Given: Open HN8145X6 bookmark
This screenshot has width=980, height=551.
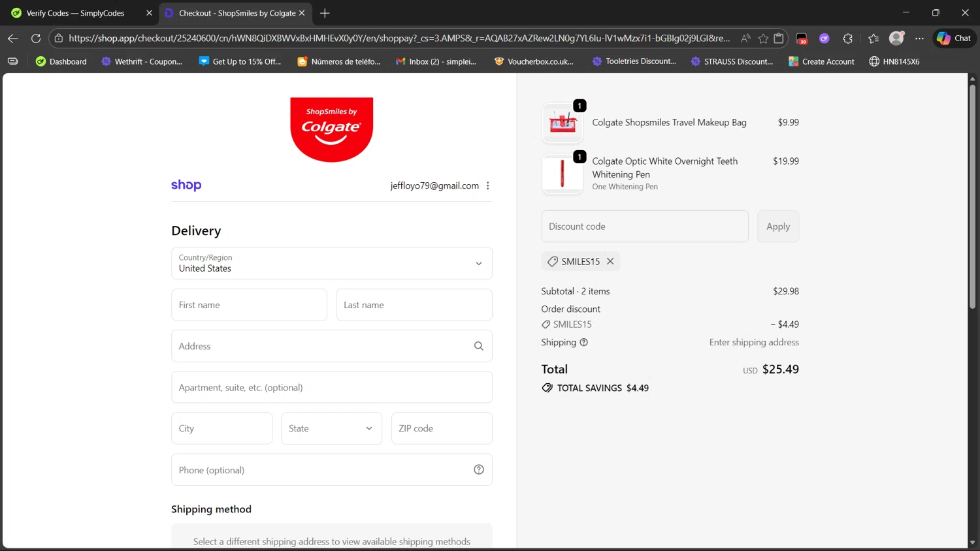Looking at the screenshot, I should coord(894,61).
